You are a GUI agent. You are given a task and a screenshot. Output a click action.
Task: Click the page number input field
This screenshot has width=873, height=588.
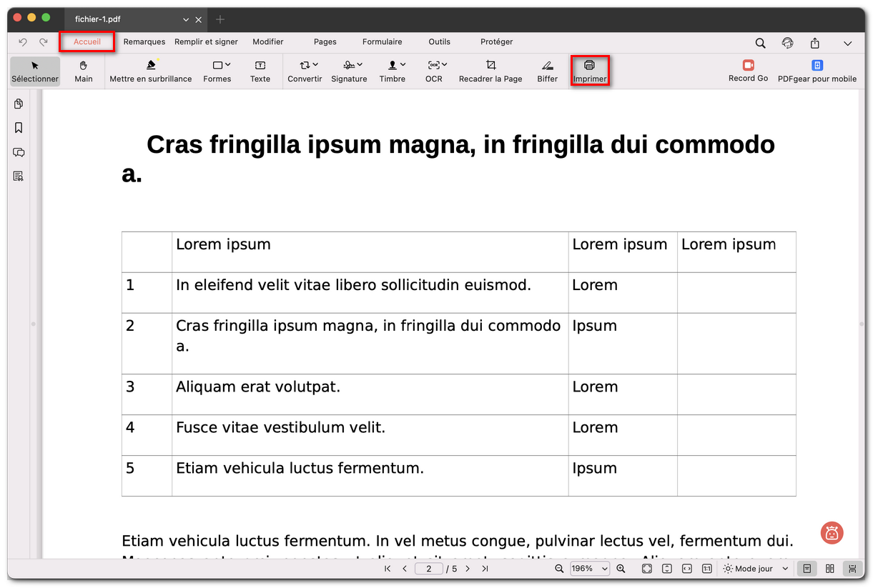coord(429,569)
